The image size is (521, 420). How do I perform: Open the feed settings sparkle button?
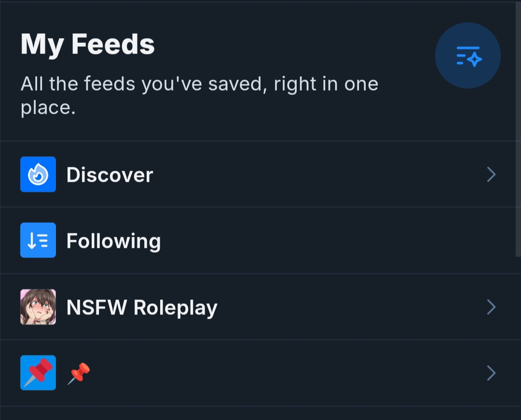click(x=467, y=56)
